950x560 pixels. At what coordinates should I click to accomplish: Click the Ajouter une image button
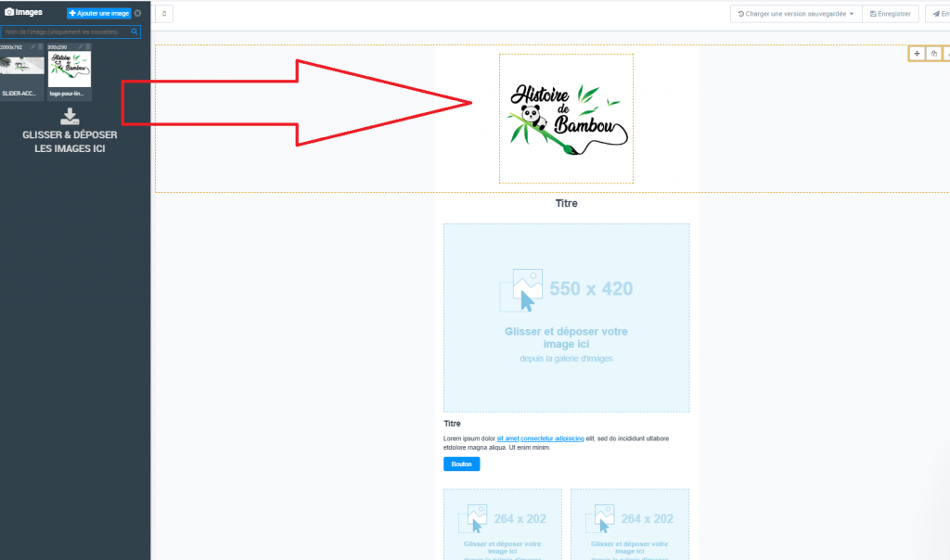(98, 13)
